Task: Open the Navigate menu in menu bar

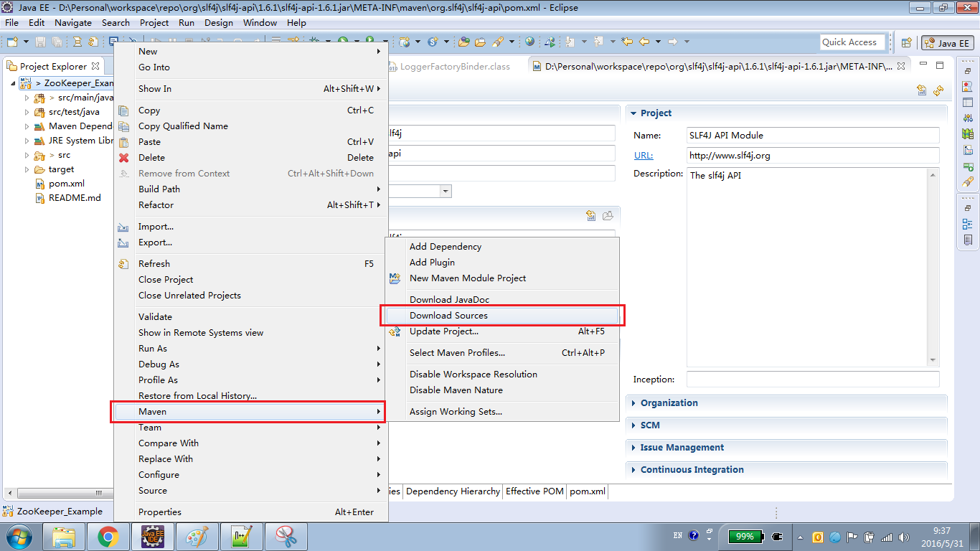Action: (73, 23)
